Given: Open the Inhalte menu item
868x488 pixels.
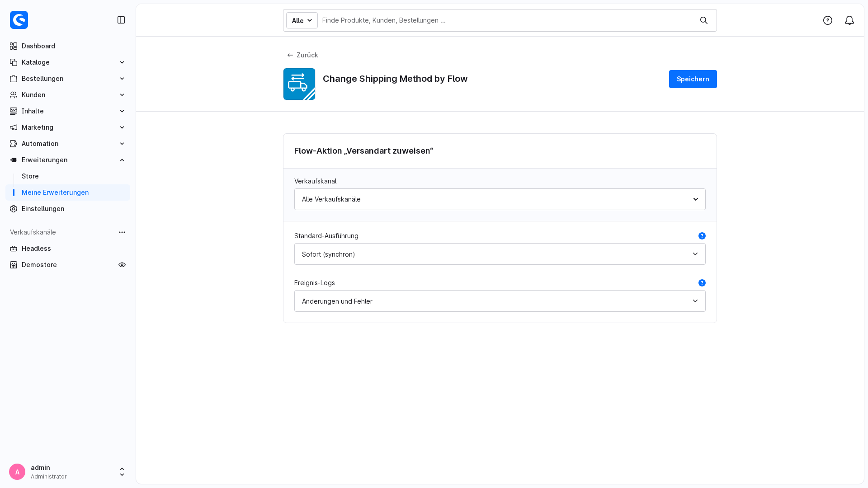Looking at the screenshot, I should click(x=68, y=111).
